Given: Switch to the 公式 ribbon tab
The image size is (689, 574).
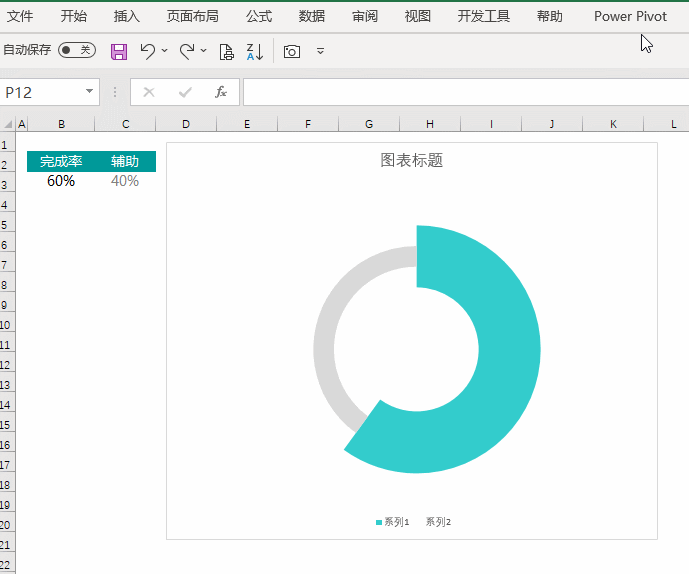Looking at the screenshot, I should [x=259, y=16].
